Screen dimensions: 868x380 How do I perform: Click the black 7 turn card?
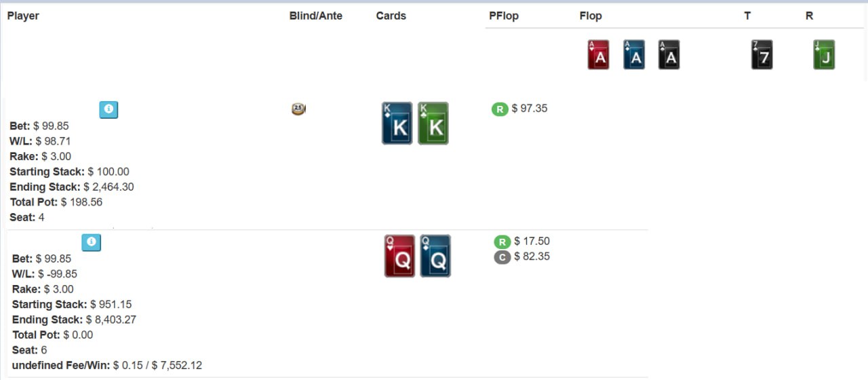coord(762,55)
